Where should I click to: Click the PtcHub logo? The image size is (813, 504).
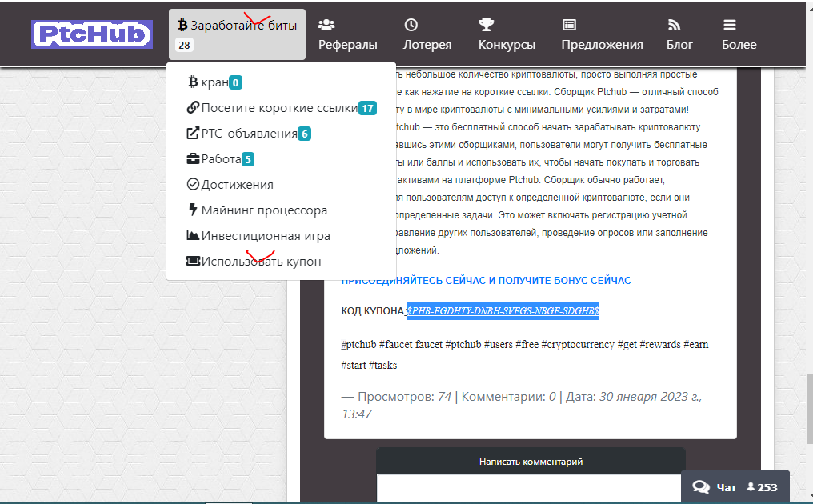[x=92, y=34]
